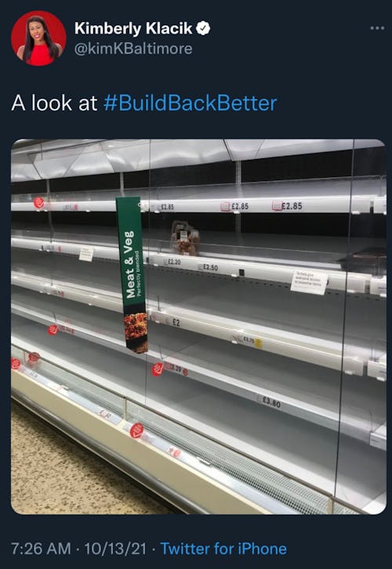
Task: Click the green Meat & Veg hanging sign
Action: [132, 274]
